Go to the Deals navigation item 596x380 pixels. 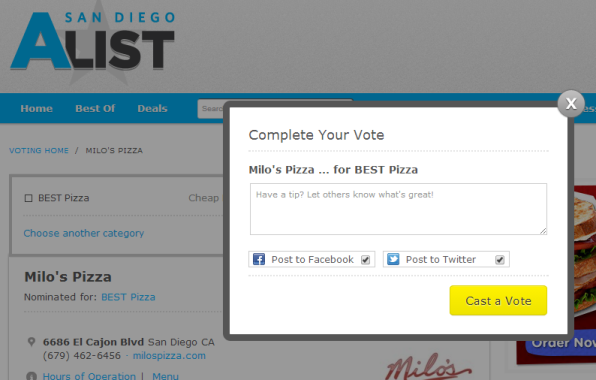click(x=152, y=108)
